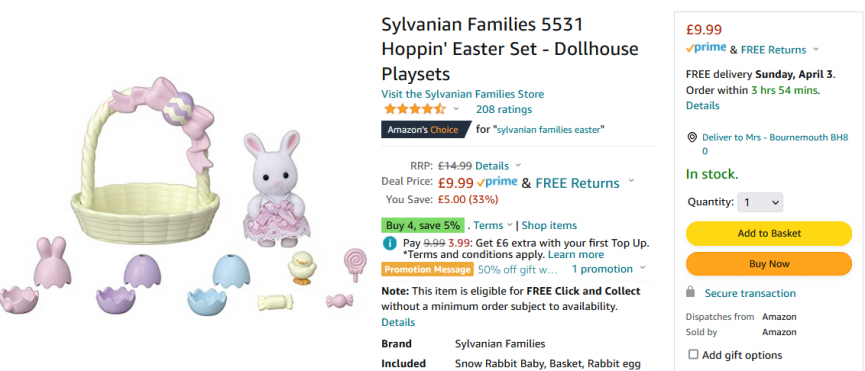Viewport: 865px width, 371px height.
Task: Tick the Add gift options checkbox
Action: (x=693, y=354)
